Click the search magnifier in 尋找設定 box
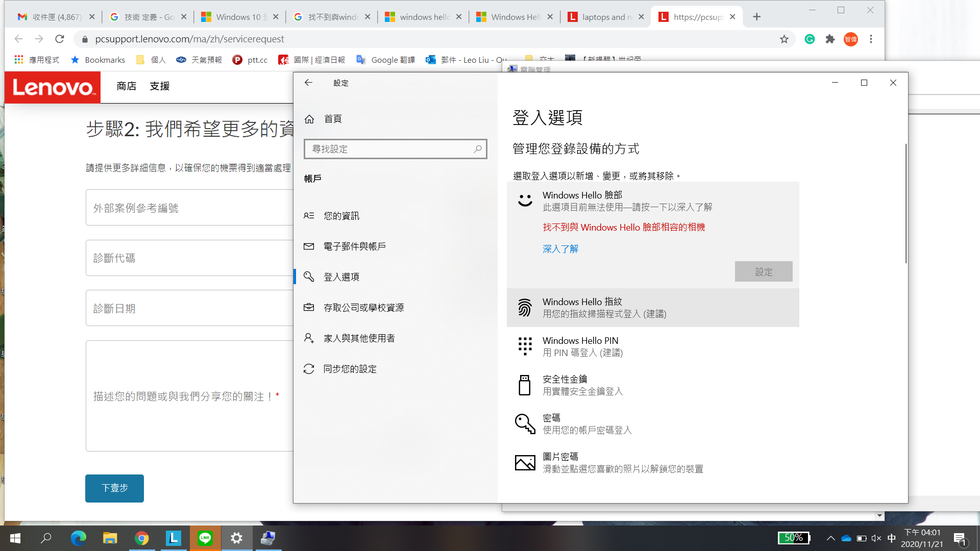This screenshot has height=551, width=980. (x=477, y=149)
